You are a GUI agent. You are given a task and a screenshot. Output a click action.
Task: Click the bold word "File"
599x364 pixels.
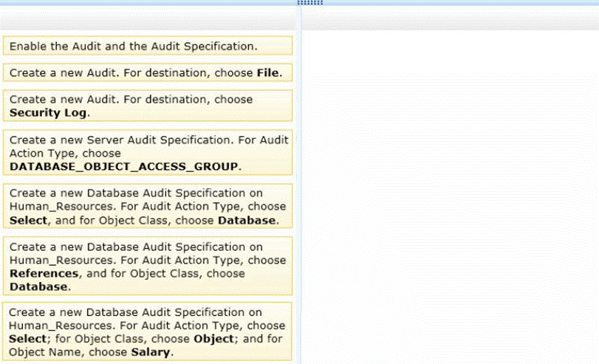(268, 72)
